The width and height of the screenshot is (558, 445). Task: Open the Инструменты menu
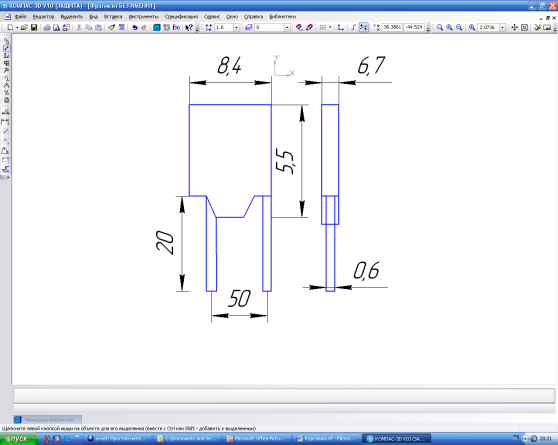point(143,16)
